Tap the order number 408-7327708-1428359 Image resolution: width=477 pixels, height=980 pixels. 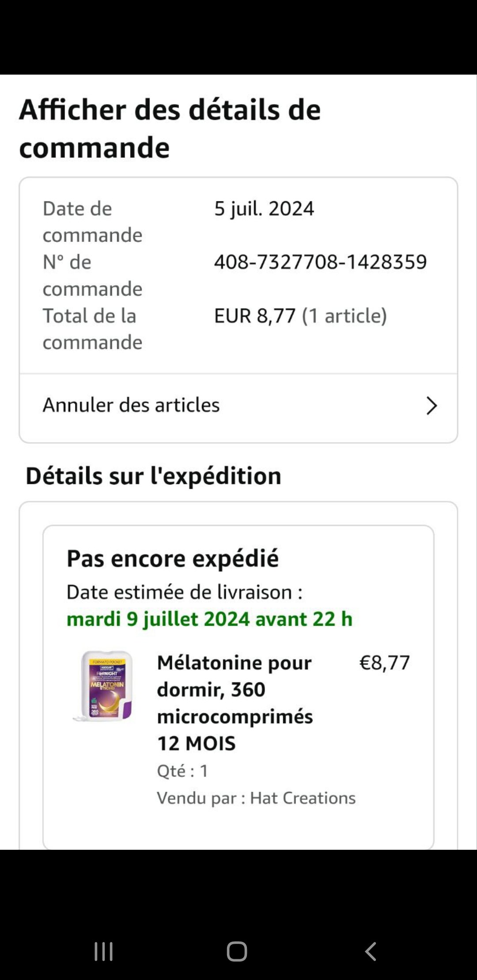[x=321, y=262]
